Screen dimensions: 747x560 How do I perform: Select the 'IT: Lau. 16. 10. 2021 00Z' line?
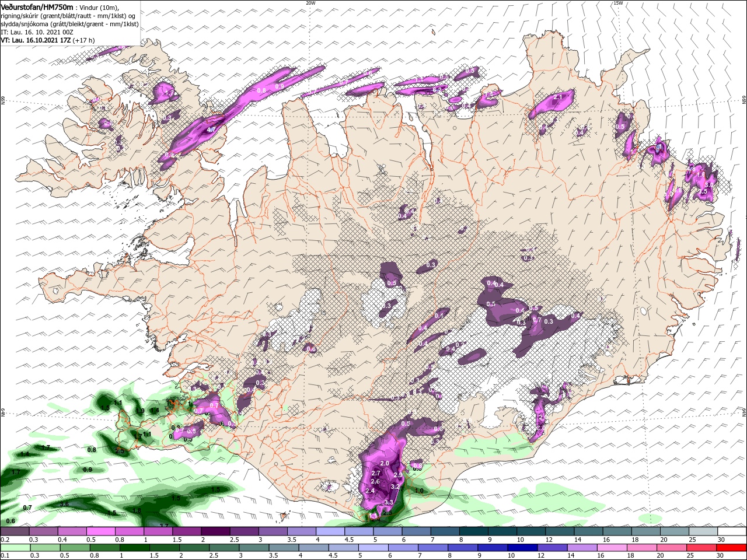coord(36,32)
